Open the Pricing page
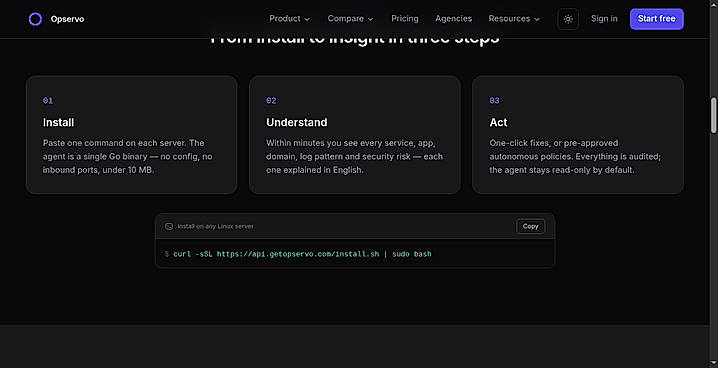The width and height of the screenshot is (718, 368). click(405, 19)
